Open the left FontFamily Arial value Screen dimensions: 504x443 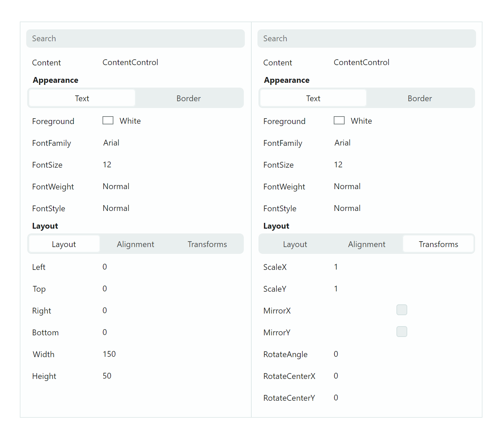point(111,143)
